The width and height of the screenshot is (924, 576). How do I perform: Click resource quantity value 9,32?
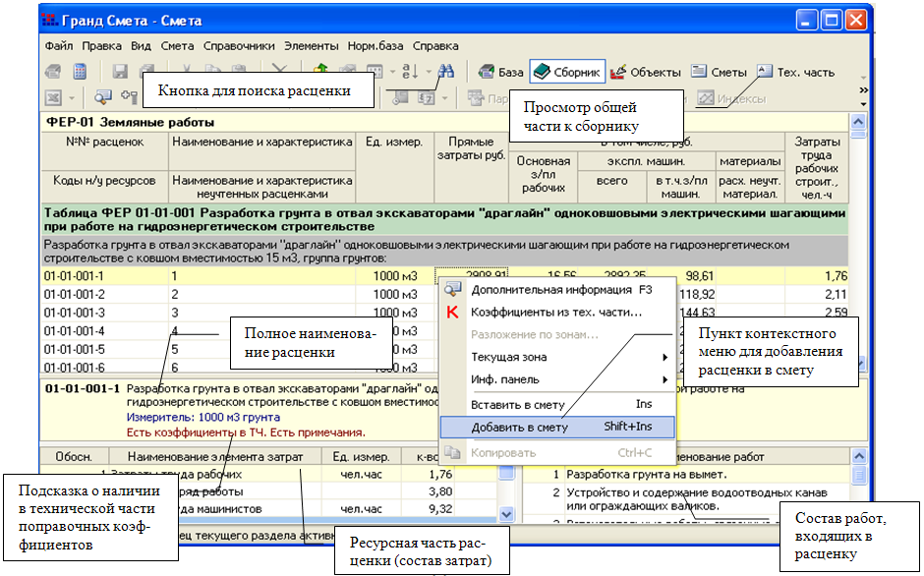tap(440, 509)
